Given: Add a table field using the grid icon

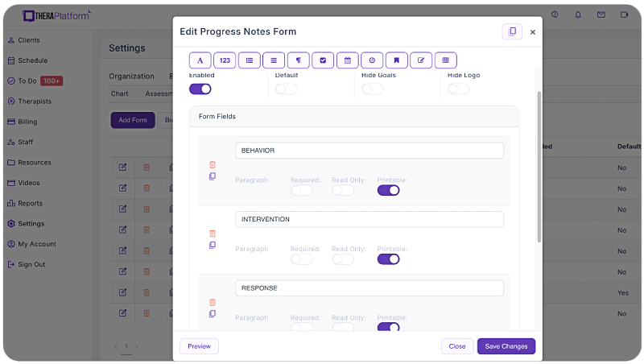Looking at the screenshot, I should click(x=446, y=60).
